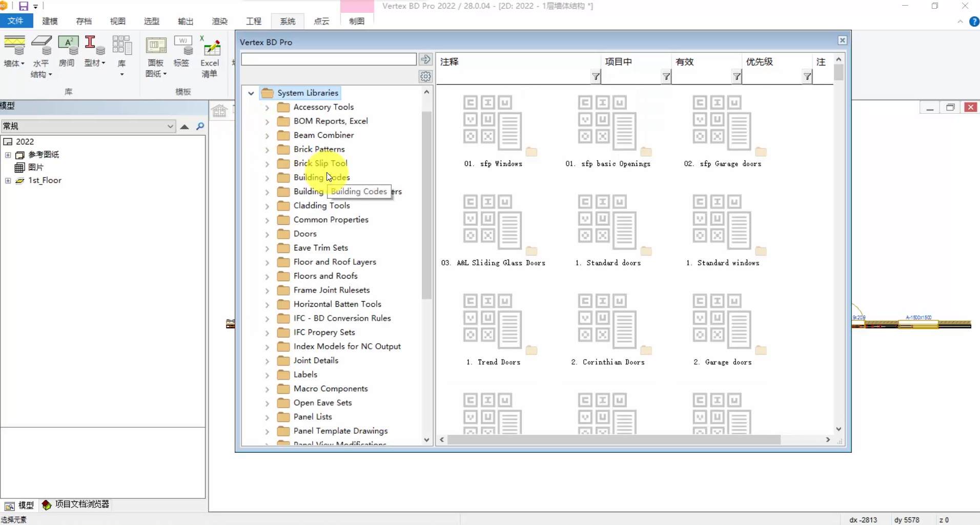Image resolution: width=980 pixels, height=525 pixels.
Task: Click the up-arrow icon beside 常规 dropdown
Action: (185, 127)
